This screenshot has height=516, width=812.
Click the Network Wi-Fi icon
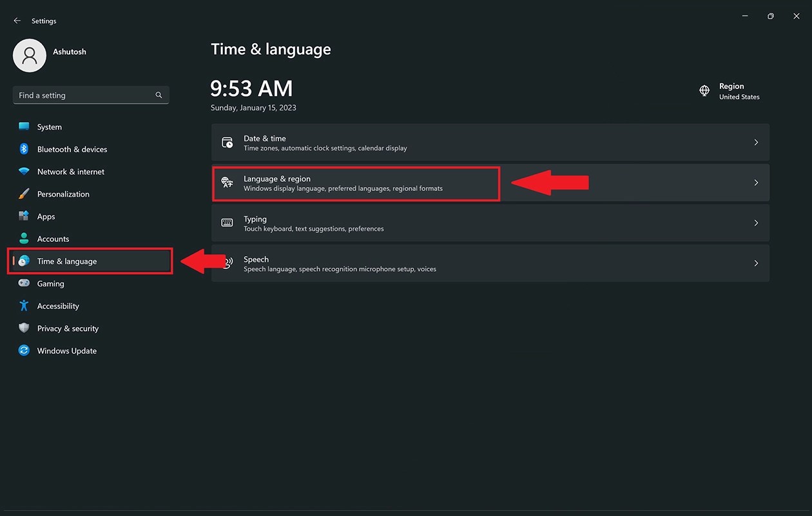24,172
